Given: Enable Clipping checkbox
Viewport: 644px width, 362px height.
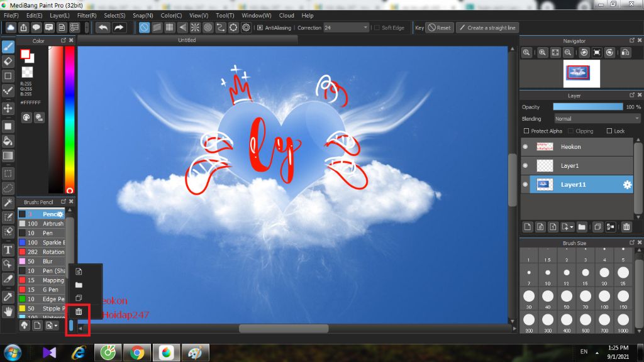Looking at the screenshot, I should (571, 131).
